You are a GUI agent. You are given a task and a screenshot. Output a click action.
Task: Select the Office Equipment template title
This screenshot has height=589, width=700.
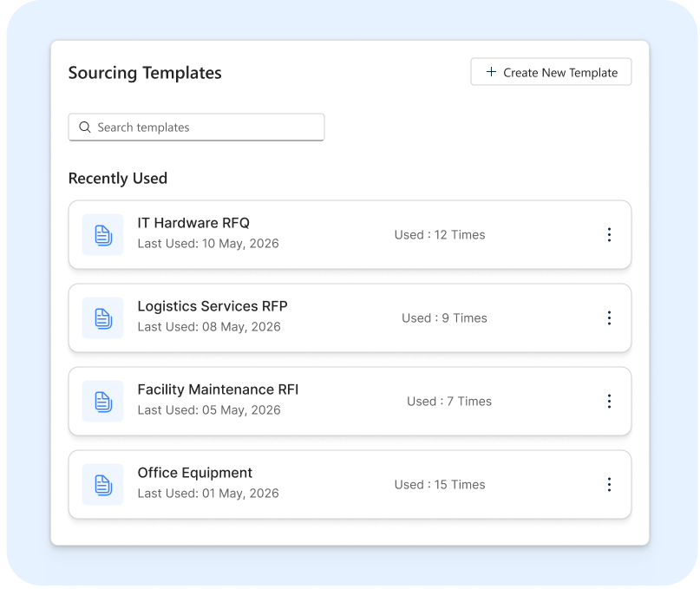tap(194, 473)
